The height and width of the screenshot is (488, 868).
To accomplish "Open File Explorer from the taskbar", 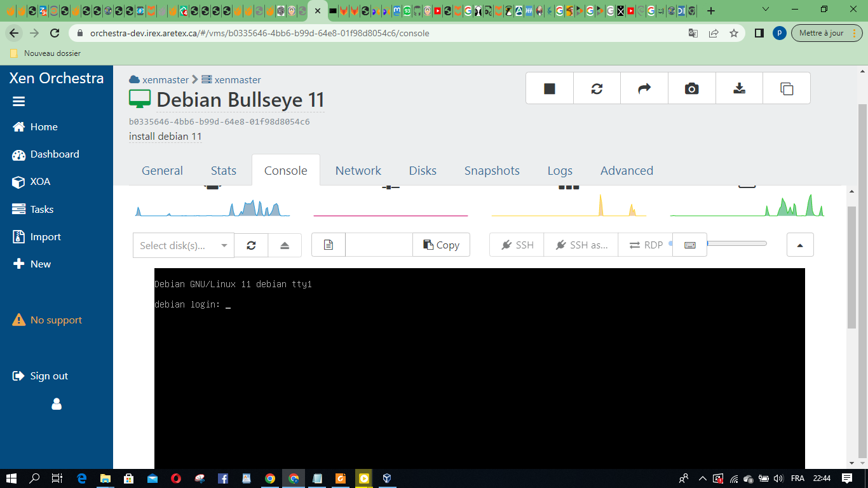I will (x=105, y=478).
